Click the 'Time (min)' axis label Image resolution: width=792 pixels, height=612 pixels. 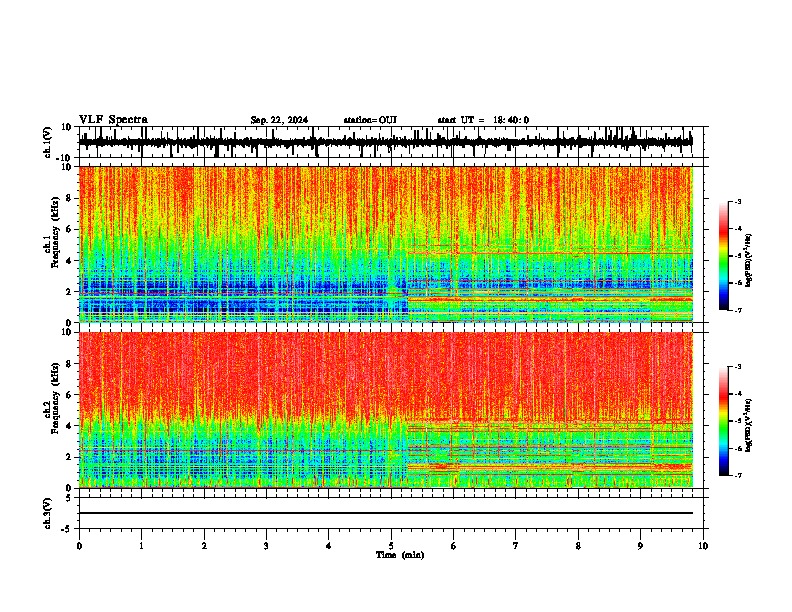[x=400, y=555]
